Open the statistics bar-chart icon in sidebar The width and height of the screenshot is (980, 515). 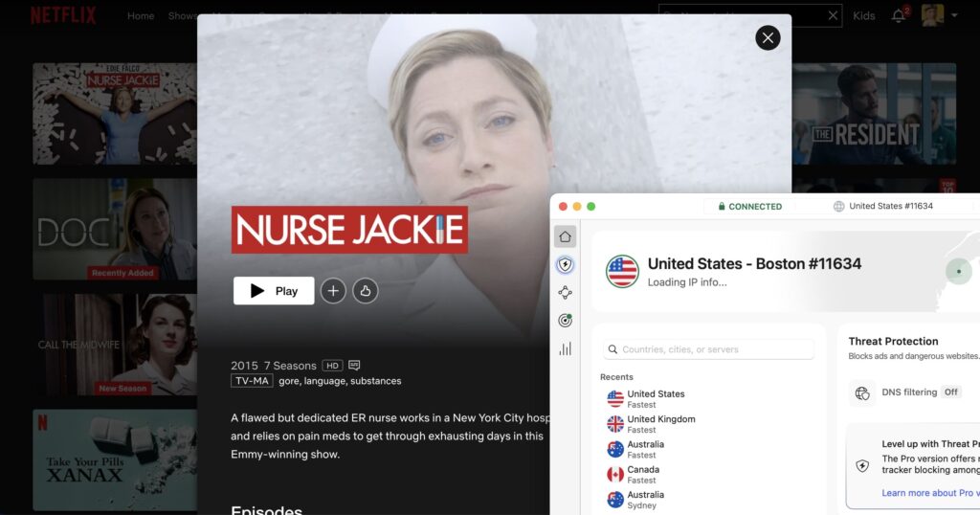pos(565,348)
